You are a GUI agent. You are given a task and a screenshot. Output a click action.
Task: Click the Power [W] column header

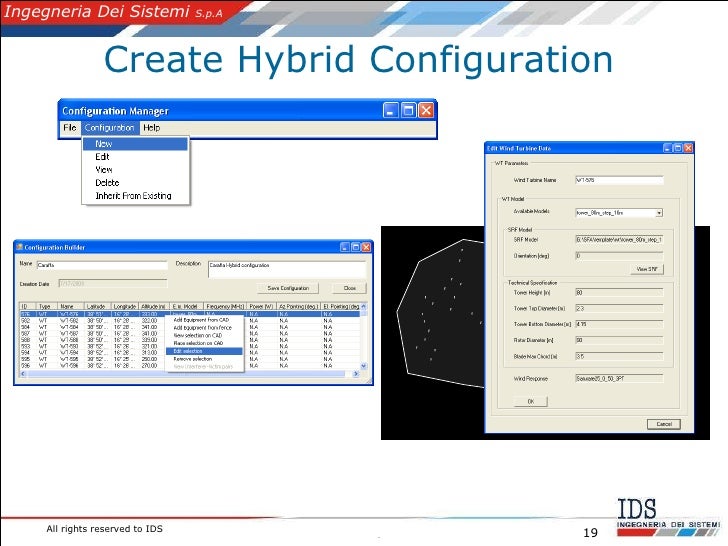261,306
